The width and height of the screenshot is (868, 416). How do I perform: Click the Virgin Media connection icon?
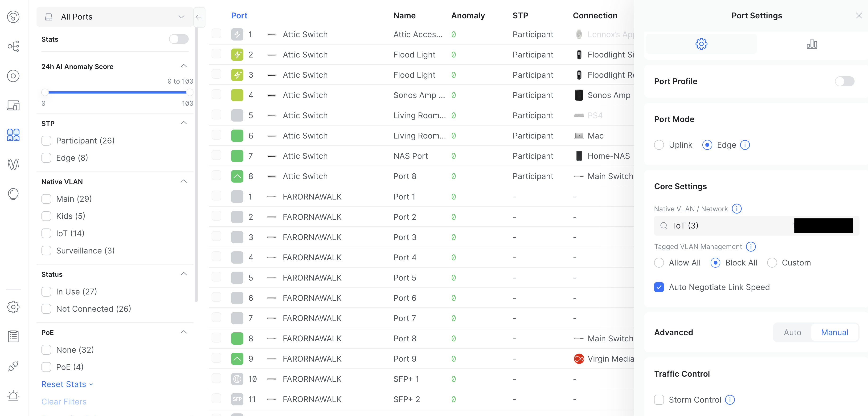(x=579, y=359)
